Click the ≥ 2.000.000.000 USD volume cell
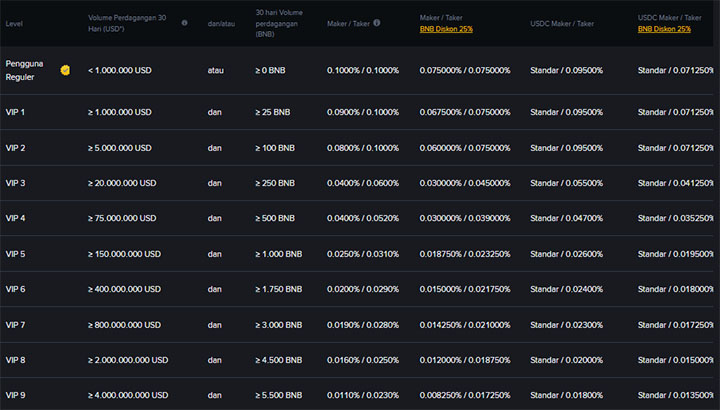This screenshot has height=410, width=720. pos(128,360)
